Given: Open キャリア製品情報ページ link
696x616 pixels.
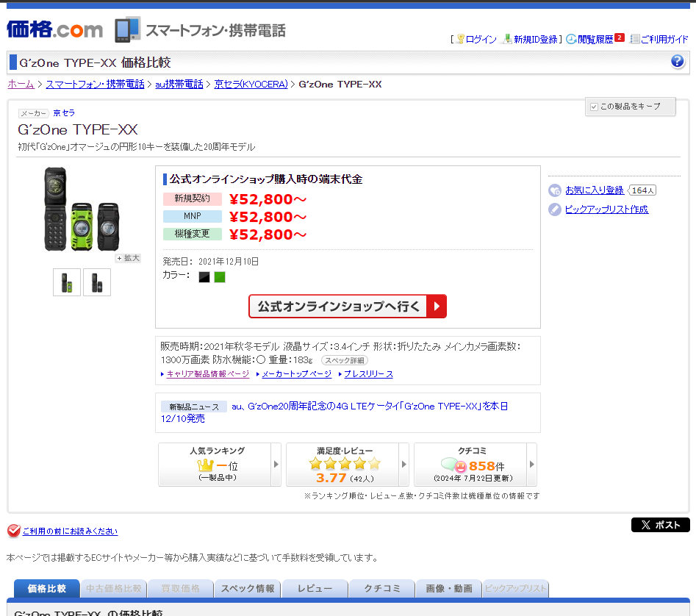Looking at the screenshot, I should [x=208, y=374].
